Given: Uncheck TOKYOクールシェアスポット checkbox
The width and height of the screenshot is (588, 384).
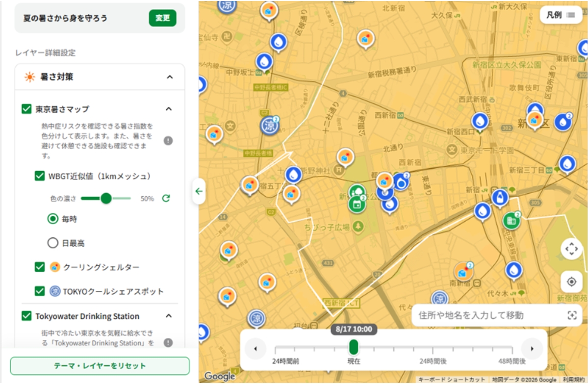Looking at the screenshot, I should coord(39,291).
